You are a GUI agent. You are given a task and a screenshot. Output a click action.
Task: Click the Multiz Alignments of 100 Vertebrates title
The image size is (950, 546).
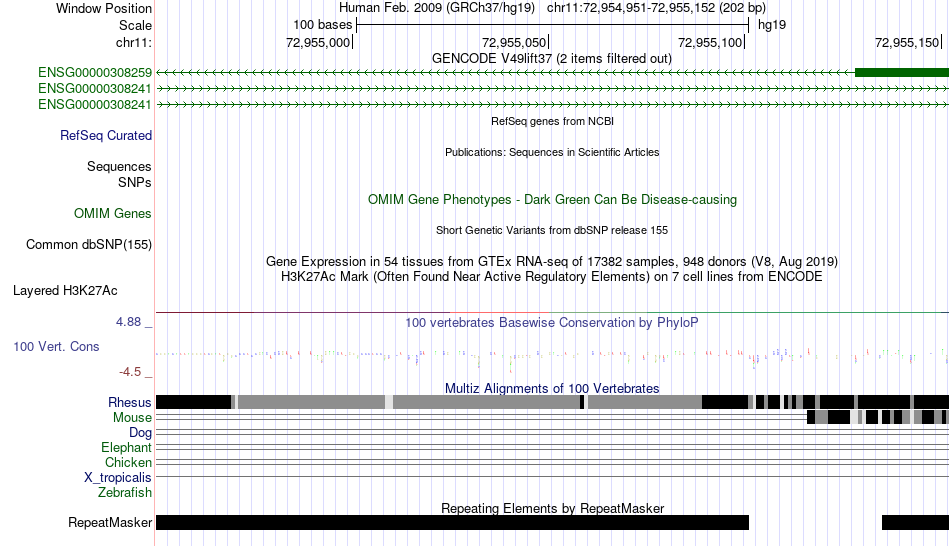coord(552,388)
